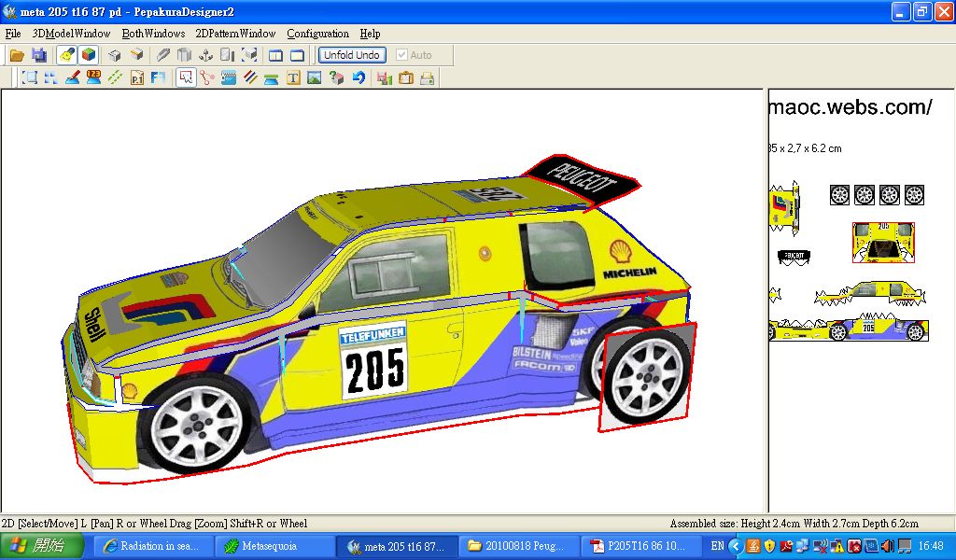Screen dimensions: 956x560
Task: Switch to single-pane window layout
Action: coord(297,55)
